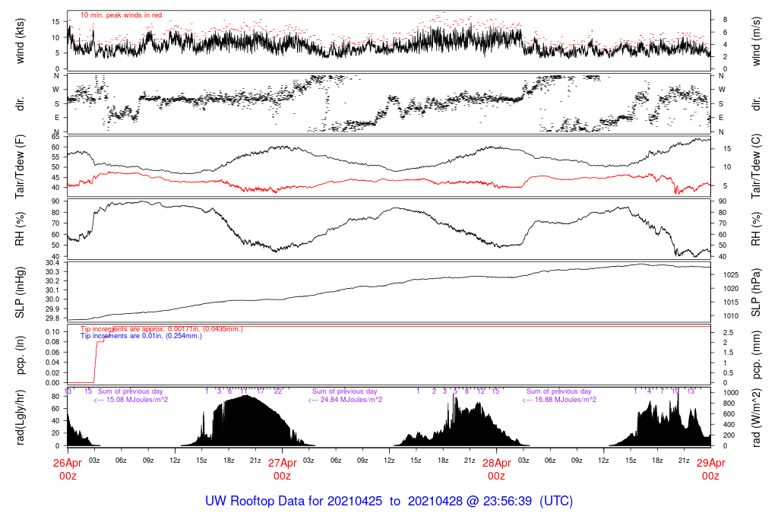Click the red 'Tip increments are approx. 0.00171in.' note

click(162, 329)
